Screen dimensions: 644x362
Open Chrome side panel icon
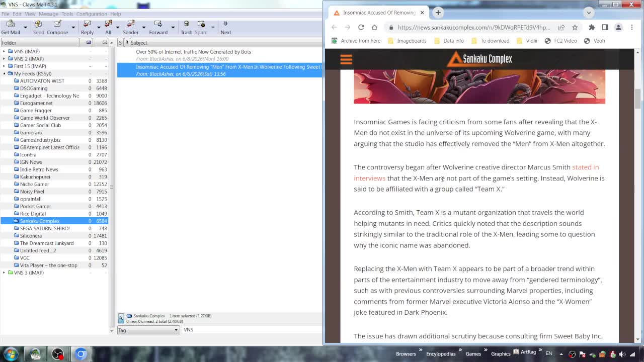tap(605, 27)
